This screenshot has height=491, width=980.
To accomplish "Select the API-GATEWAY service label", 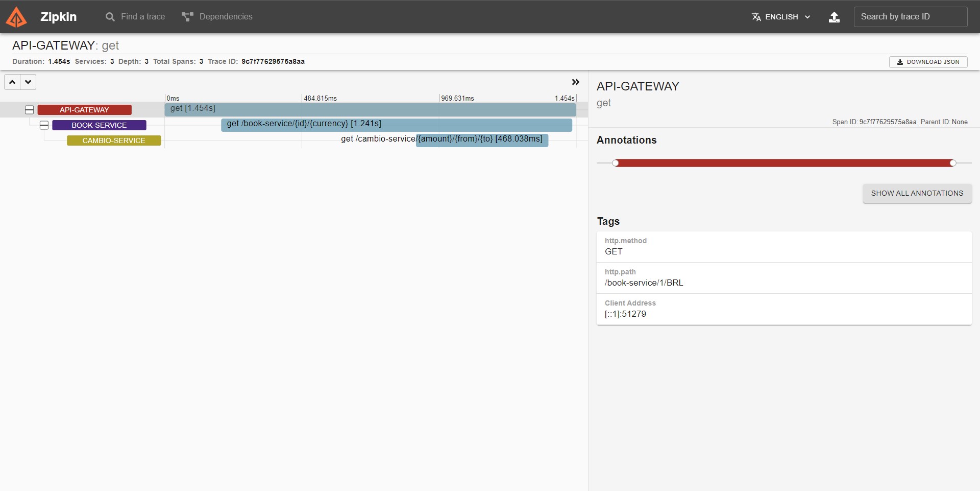I will (85, 110).
